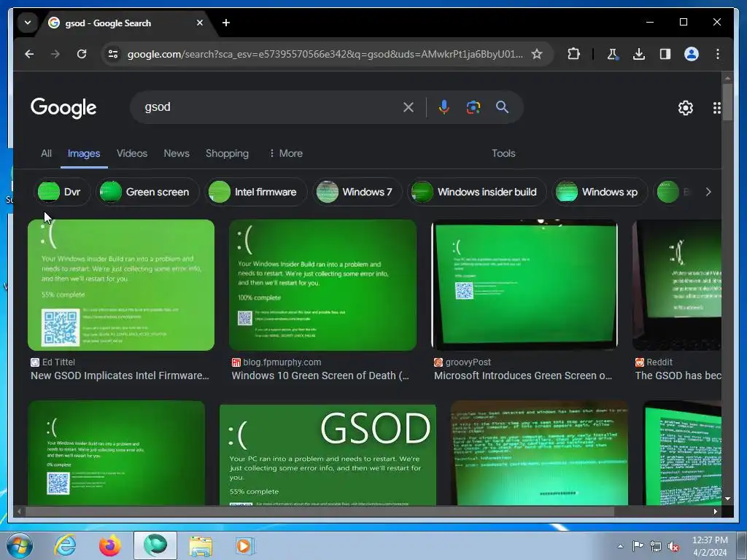The width and height of the screenshot is (747, 560).
Task: Clear the gsod search query
Action: (x=409, y=107)
